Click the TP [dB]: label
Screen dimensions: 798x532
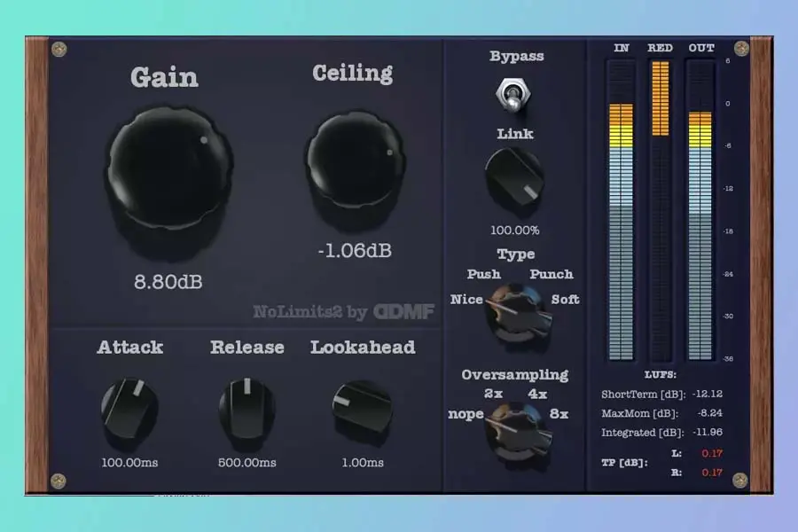click(x=624, y=463)
